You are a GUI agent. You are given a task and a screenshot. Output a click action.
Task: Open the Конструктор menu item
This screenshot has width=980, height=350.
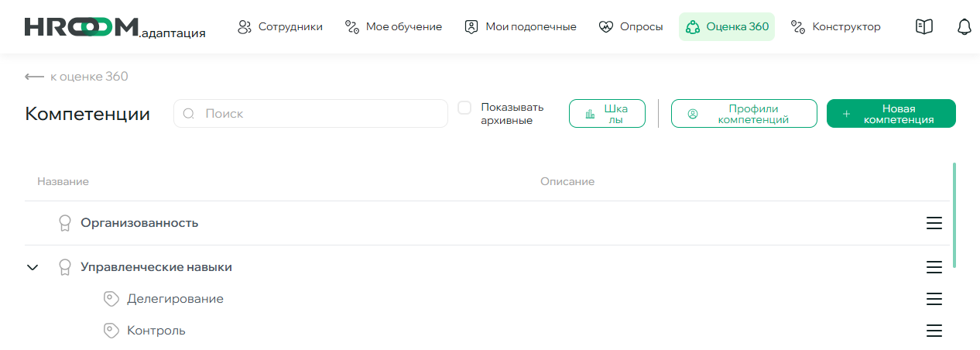click(835, 27)
